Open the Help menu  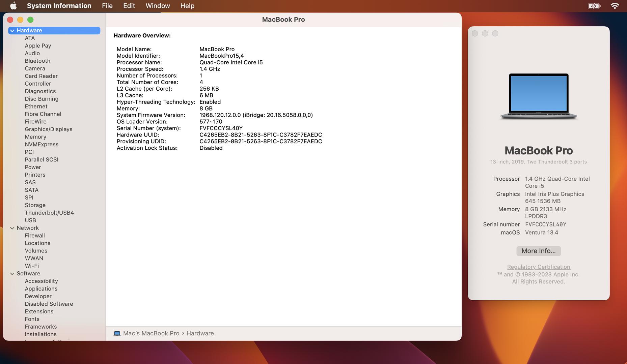click(187, 6)
